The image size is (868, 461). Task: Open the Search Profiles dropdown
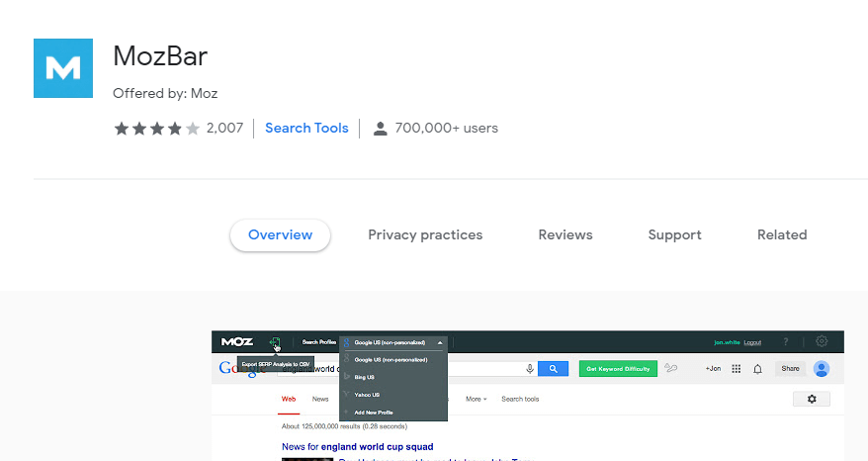coord(394,342)
